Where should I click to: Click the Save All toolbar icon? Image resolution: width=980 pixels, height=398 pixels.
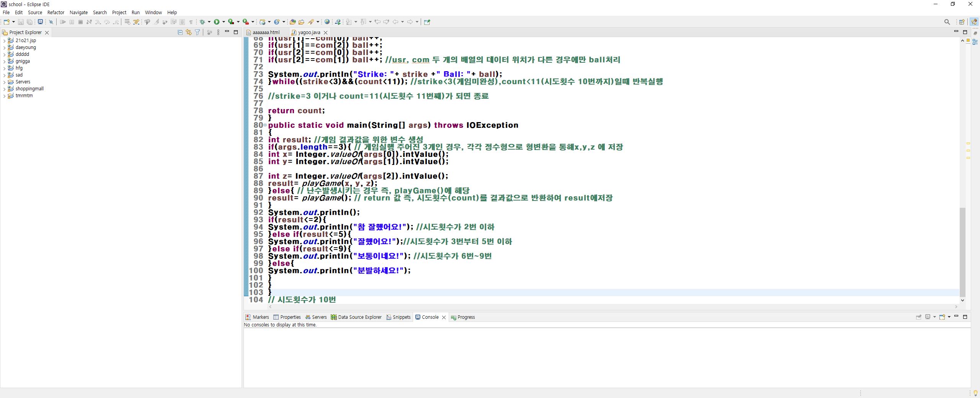30,22
